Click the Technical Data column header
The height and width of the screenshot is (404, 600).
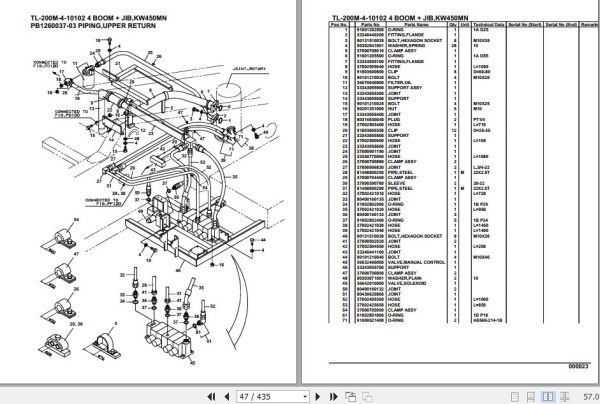pyautogui.click(x=489, y=24)
